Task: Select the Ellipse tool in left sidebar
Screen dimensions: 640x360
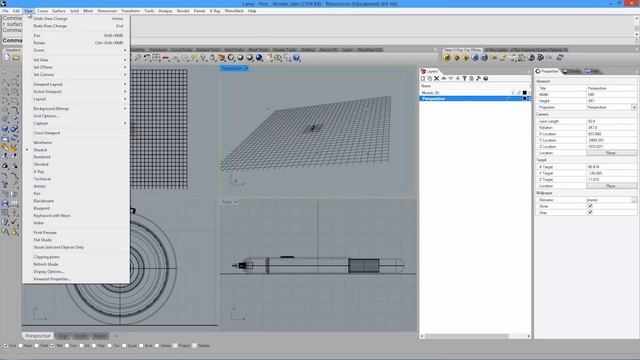Action: [14, 91]
